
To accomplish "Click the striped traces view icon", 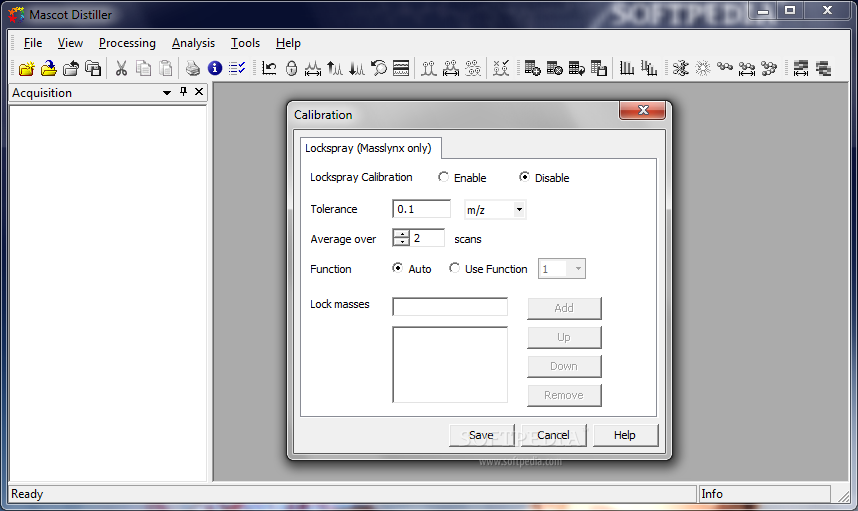I will pos(401,68).
